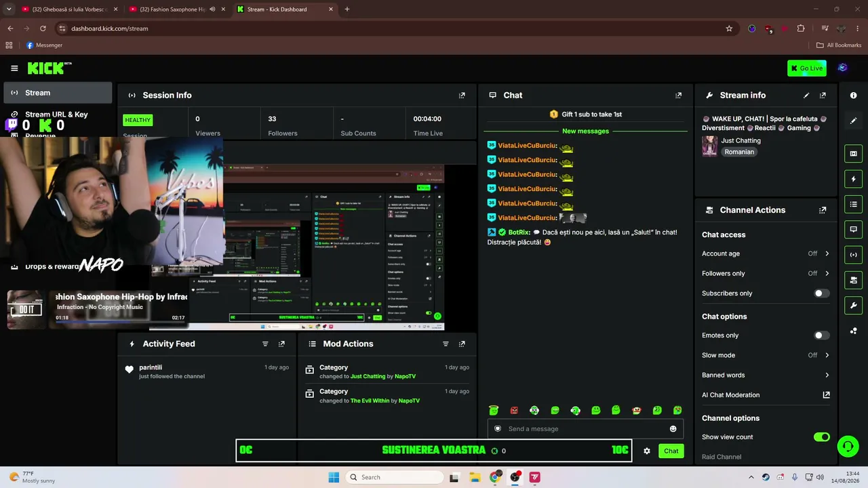This screenshot has width=868, height=488.
Task: Pop out the Mod Actions panel
Action: click(462, 344)
